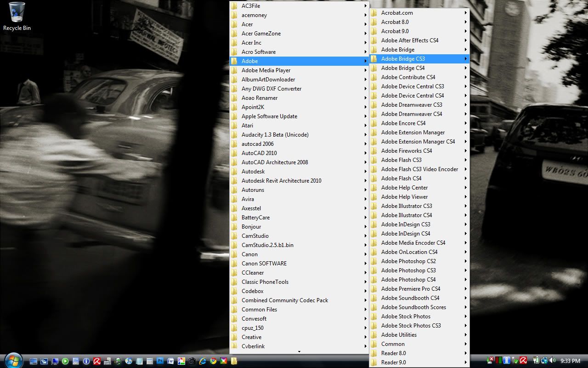This screenshot has width=588, height=368.
Task: Expand the Adobe Premiere Pro CS4 submenu arrow
Action: (x=465, y=289)
